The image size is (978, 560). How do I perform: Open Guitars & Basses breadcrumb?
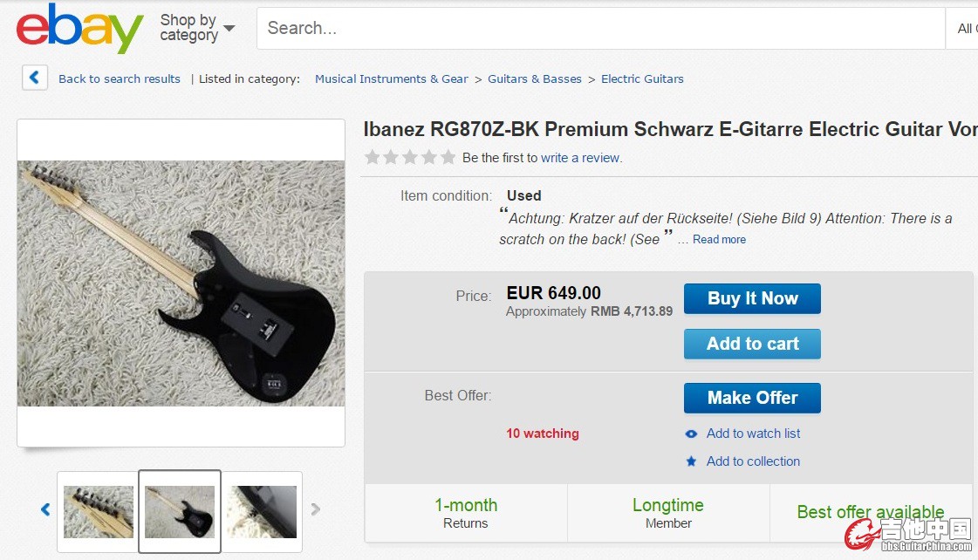pyautogui.click(x=534, y=79)
